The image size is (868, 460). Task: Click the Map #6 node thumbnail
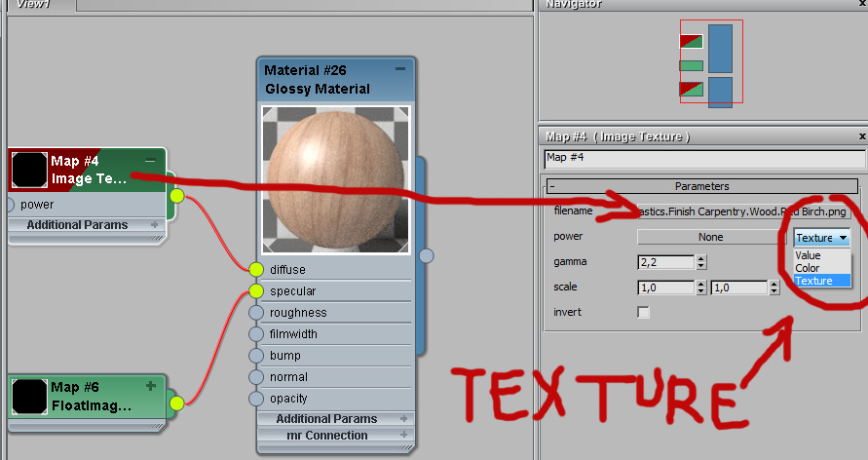pyautogui.click(x=29, y=397)
